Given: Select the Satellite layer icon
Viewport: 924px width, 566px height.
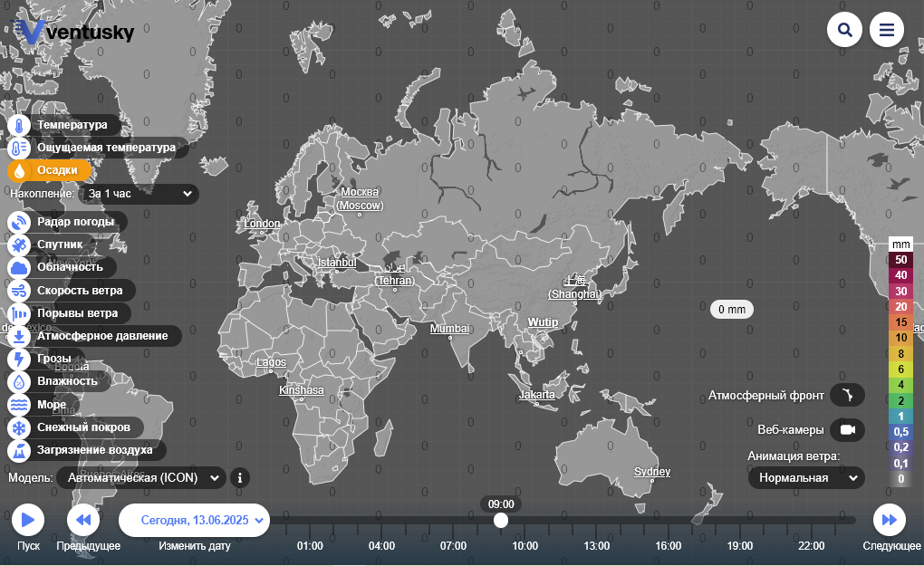Looking at the screenshot, I should point(20,245).
